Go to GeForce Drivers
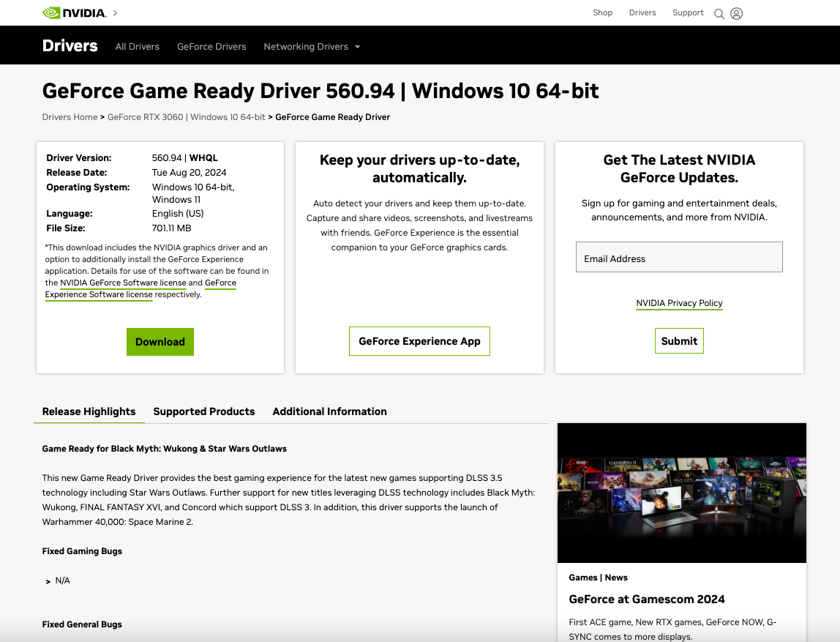 coord(211,47)
